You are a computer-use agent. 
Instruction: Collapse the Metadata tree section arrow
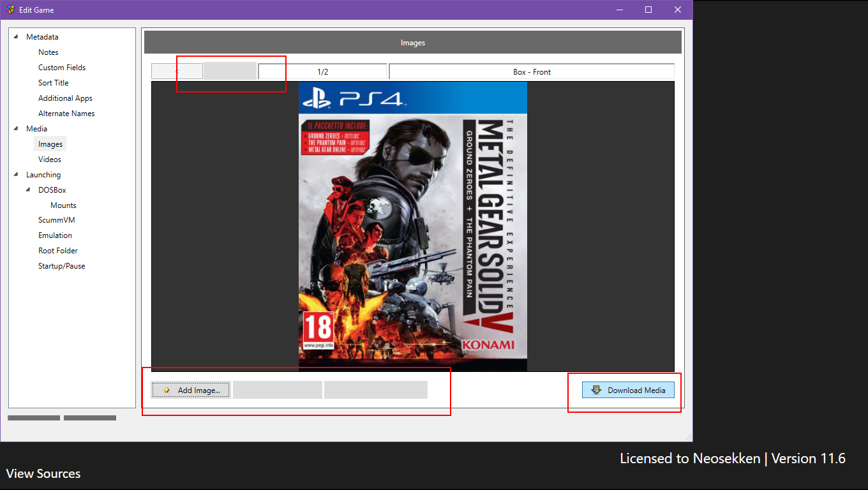15,37
